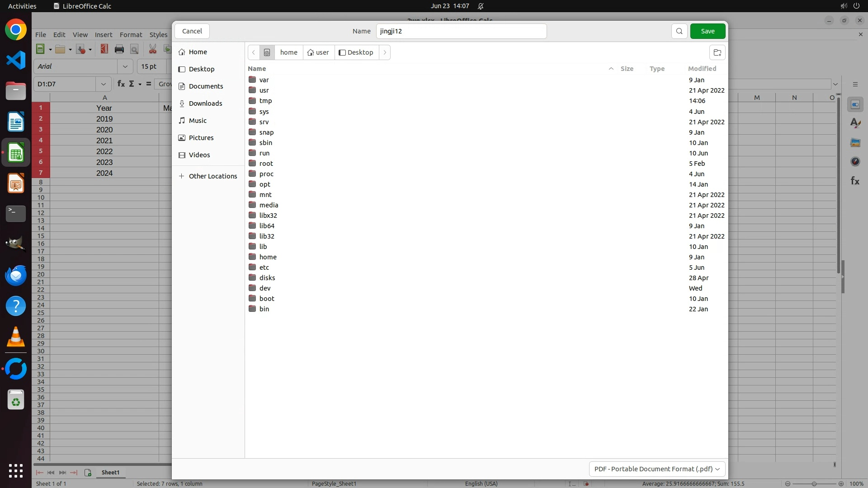Viewport: 868px width, 488px height.
Task: Open Other Locations in the sidebar
Action: pos(212,176)
